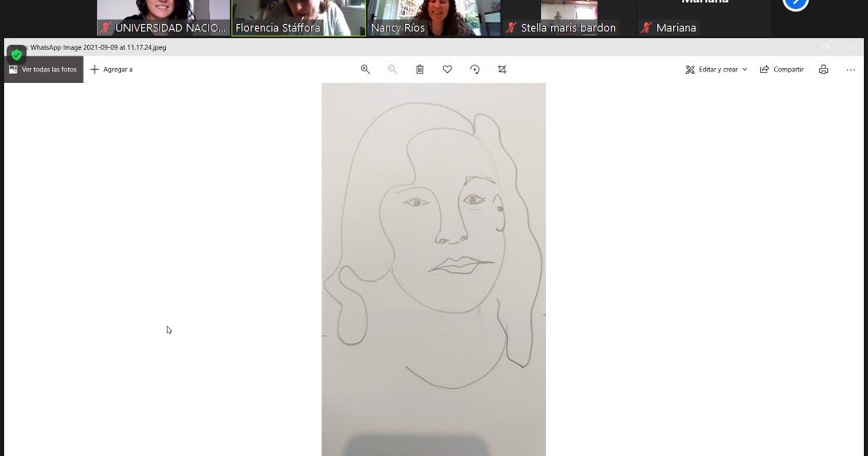
Task: Click the zoom in magnifier icon
Action: coord(365,70)
